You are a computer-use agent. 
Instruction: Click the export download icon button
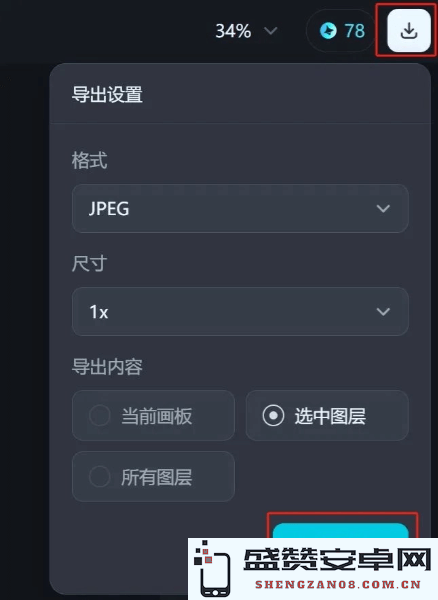pyautogui.click(x=409, y=31)
